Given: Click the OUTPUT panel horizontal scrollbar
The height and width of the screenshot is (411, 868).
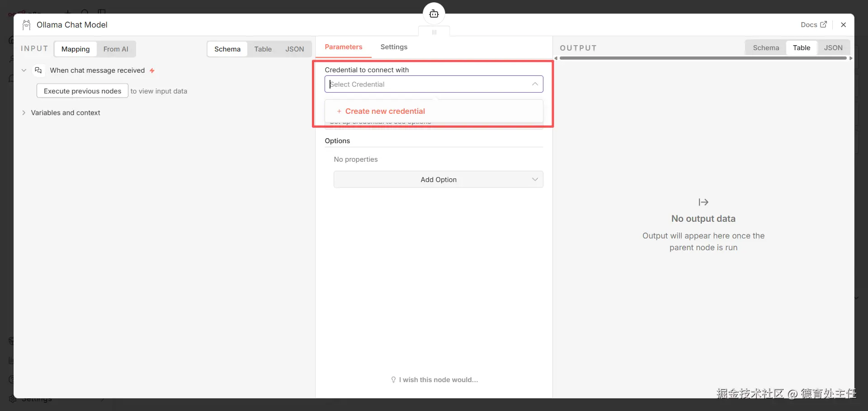Looking at the screenshot, I should [x=703, y=58].
